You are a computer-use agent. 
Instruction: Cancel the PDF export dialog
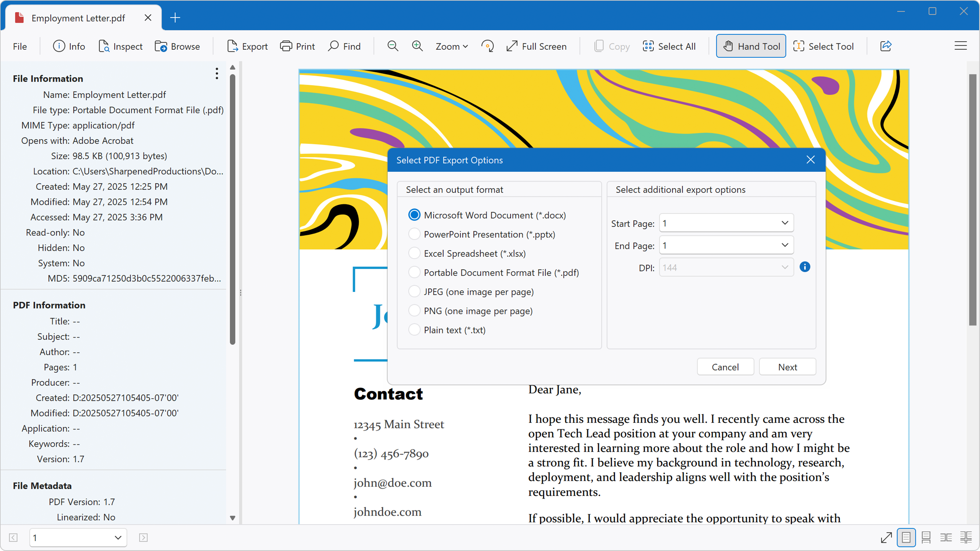pos(725,367)
